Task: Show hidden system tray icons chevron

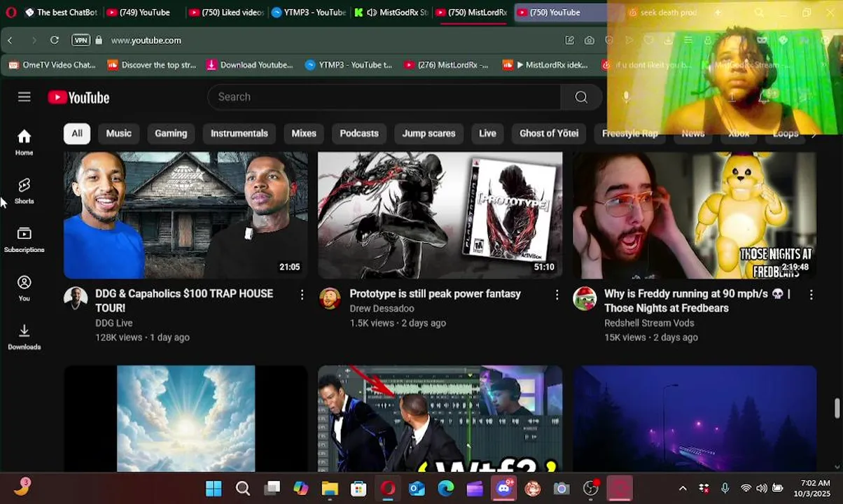Action: point(683,489)
